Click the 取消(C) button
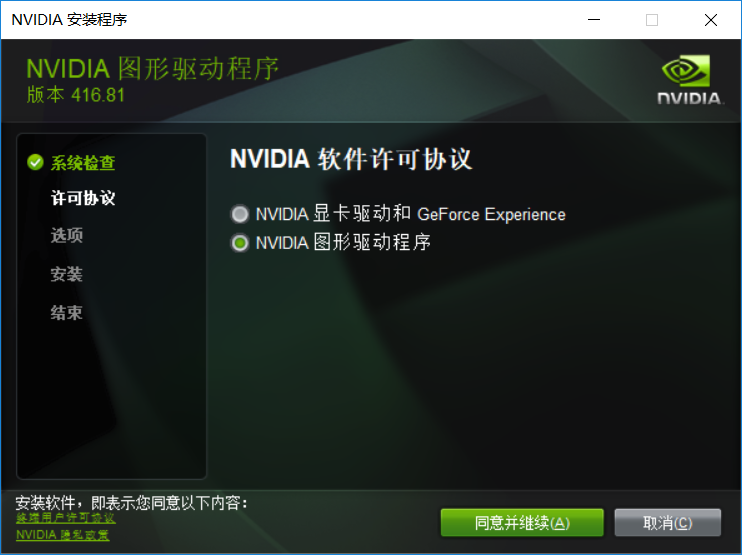Viewport: 742px width, 555px height. pyautogui.click(x=668, y=523)
